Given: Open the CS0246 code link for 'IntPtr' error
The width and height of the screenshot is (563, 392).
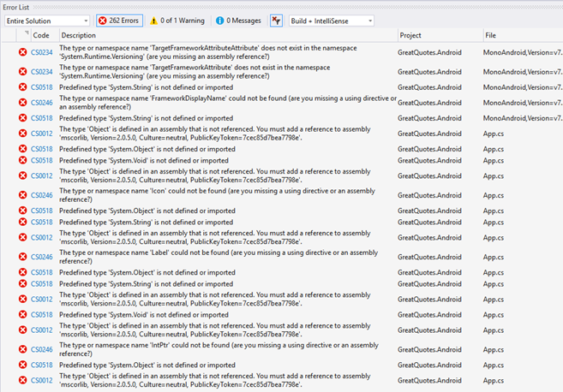Looking at the screenshot, I should 42,349.
